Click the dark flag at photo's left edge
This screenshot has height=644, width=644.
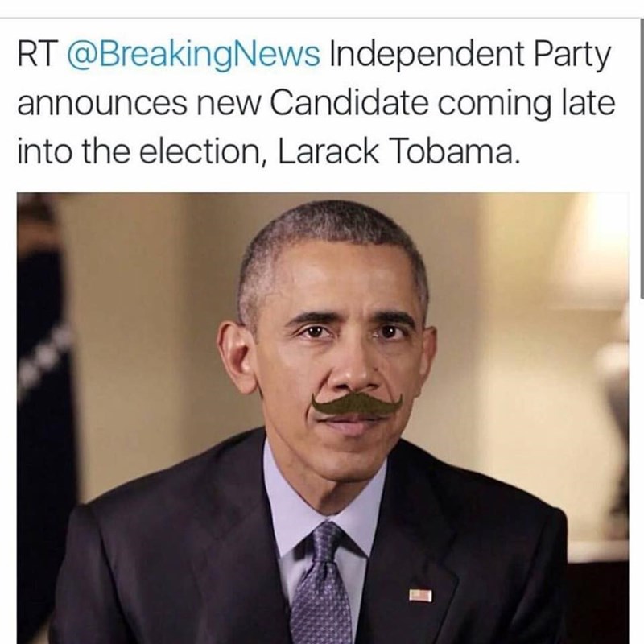[x=46, y=411]
